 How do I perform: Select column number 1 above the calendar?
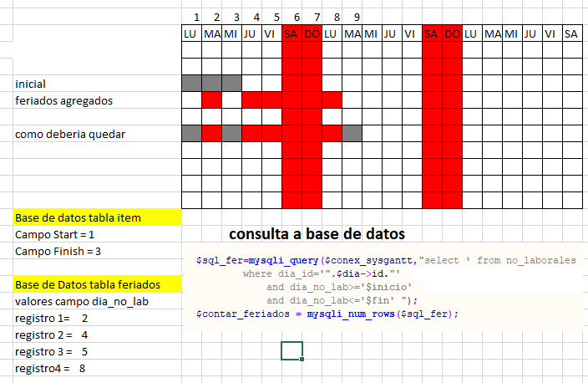191,17
